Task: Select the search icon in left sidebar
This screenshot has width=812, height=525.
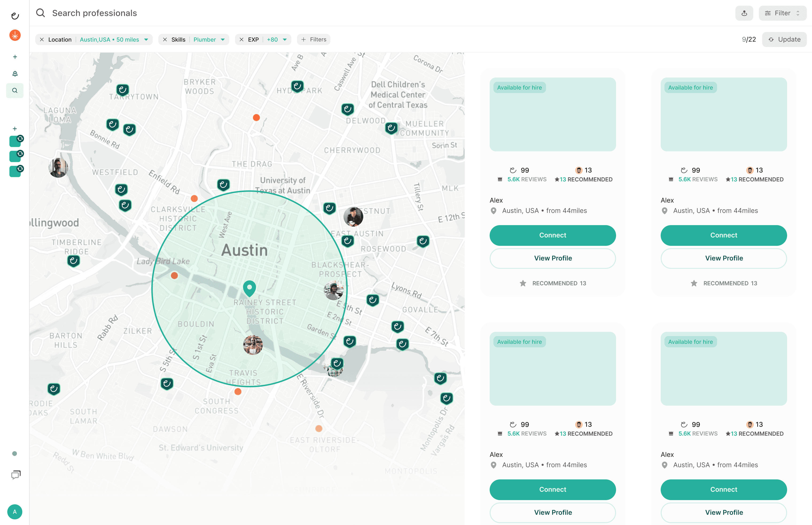Action: coord(15,91)
